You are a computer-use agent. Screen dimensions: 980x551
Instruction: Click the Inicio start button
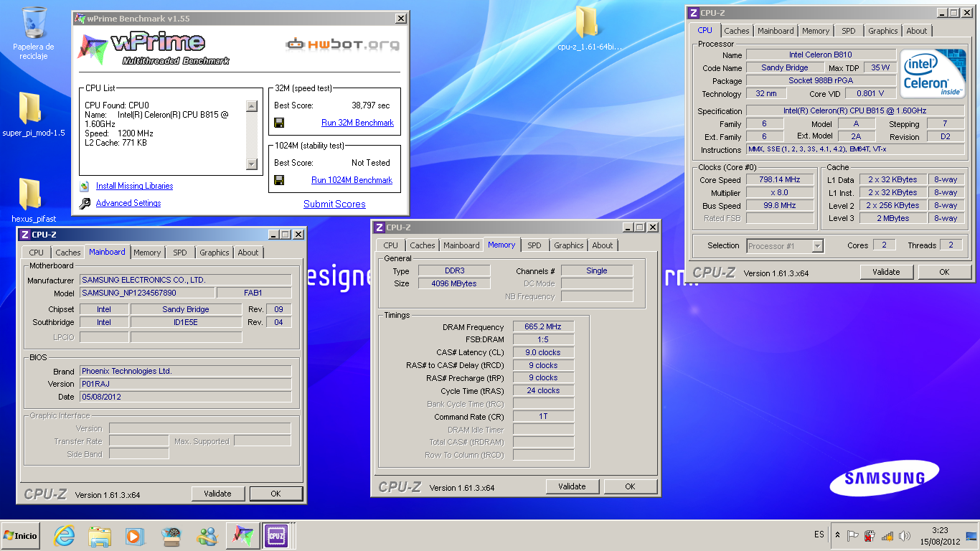20,536
